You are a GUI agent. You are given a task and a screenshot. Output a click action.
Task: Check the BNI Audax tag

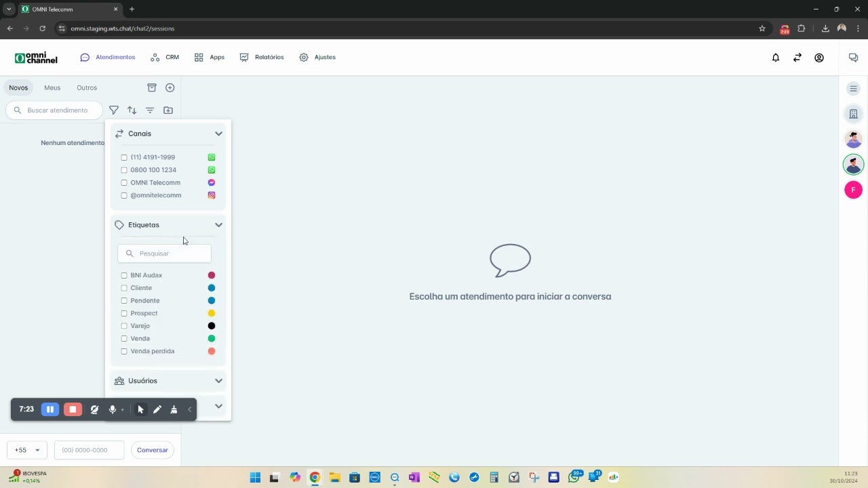[124, 275]
